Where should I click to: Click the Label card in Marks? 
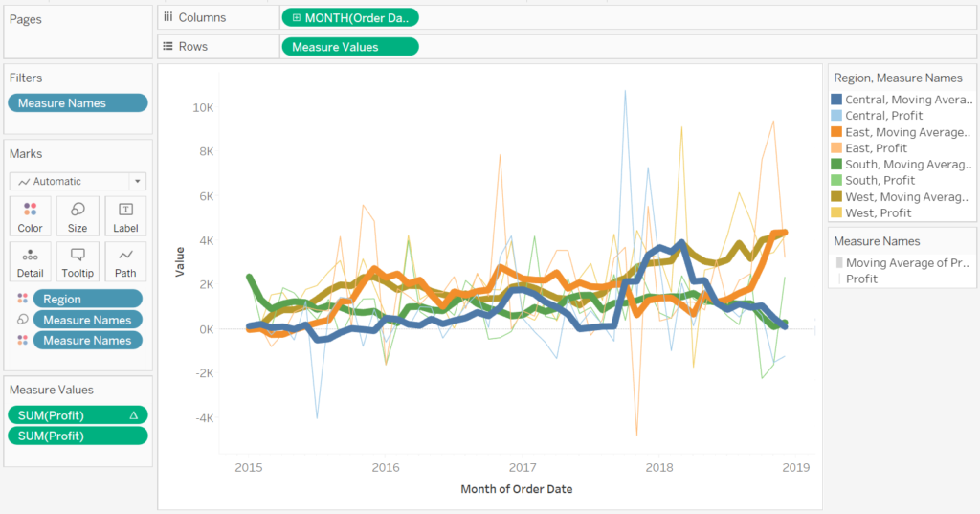pos(125,216)
